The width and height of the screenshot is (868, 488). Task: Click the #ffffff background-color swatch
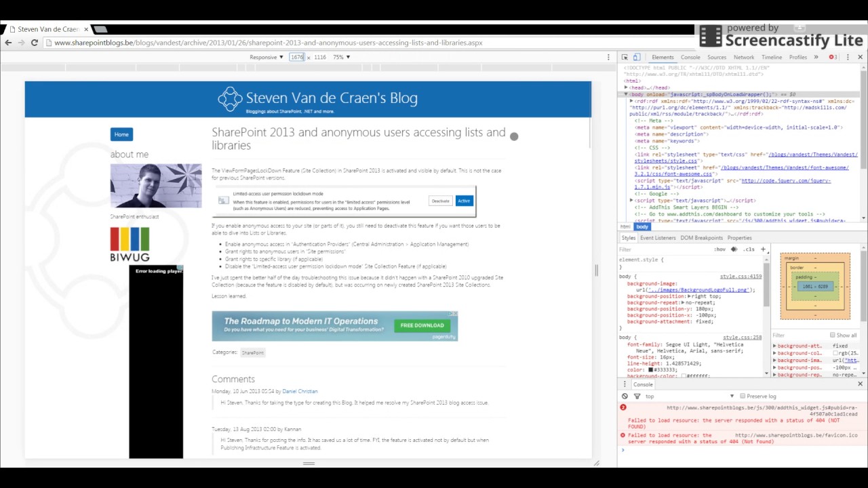[x=684, y=376]
